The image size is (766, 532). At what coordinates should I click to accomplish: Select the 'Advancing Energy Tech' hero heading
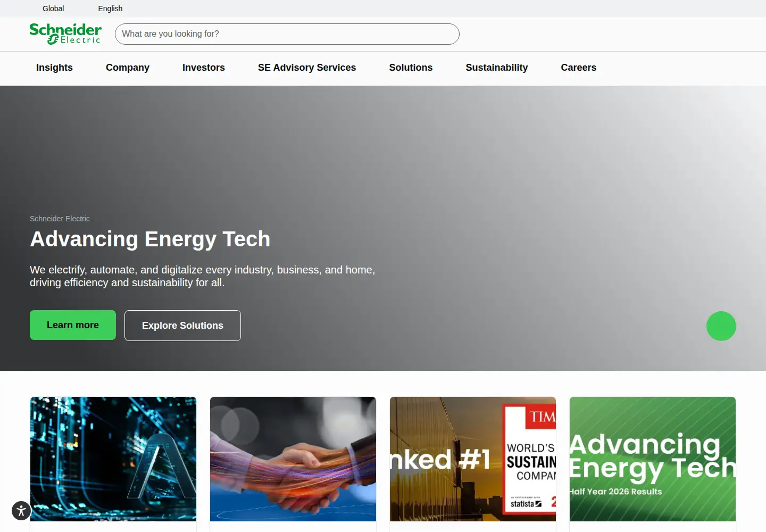pos(150,239)
